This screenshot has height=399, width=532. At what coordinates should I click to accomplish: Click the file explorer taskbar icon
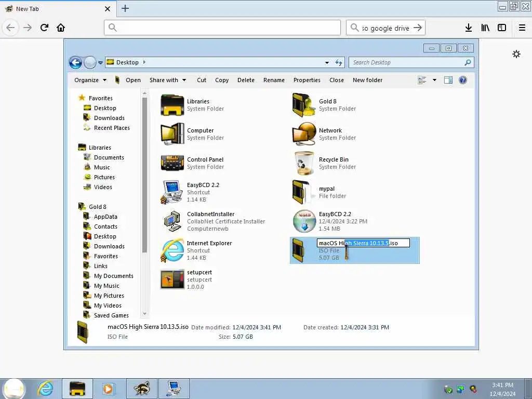(77, 389)
